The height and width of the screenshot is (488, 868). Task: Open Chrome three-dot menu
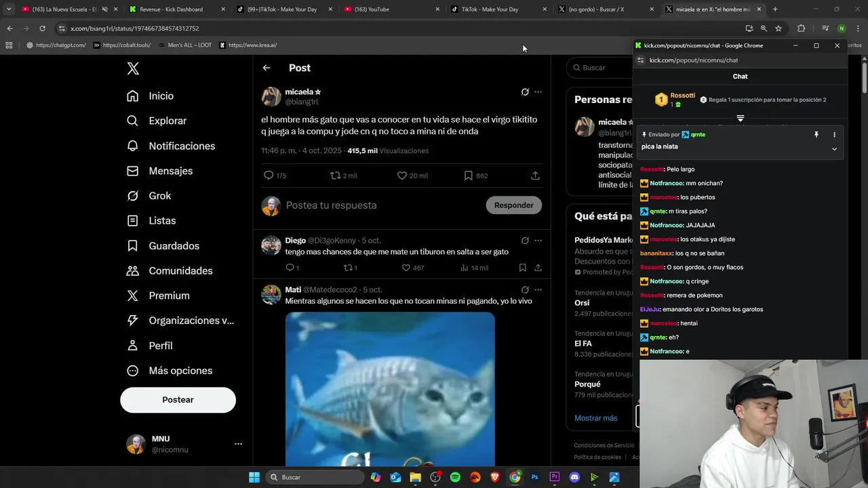(x=858, y=28)
